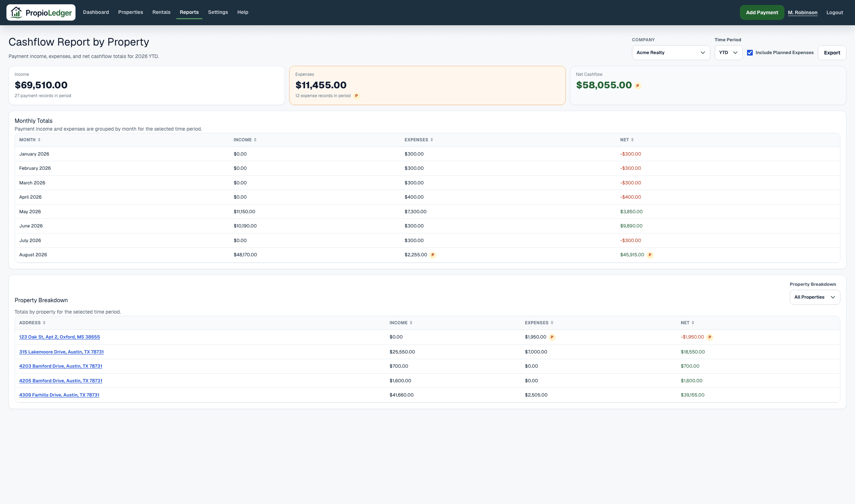Click planned badge on 123 Oak St net
Image resolution: width=855 pixels, height=504 pixels.
(x=710, y=337)
